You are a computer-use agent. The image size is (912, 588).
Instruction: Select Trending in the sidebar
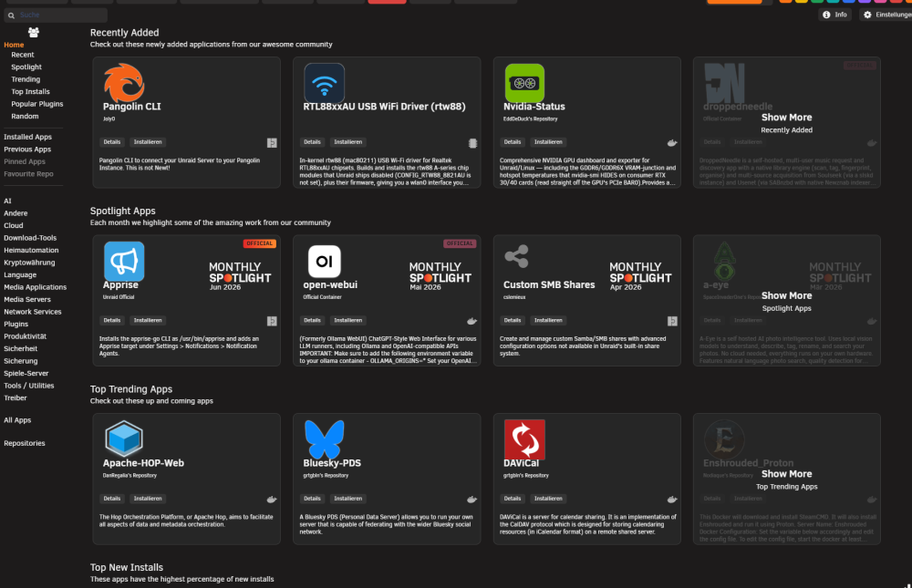point(26,79)
